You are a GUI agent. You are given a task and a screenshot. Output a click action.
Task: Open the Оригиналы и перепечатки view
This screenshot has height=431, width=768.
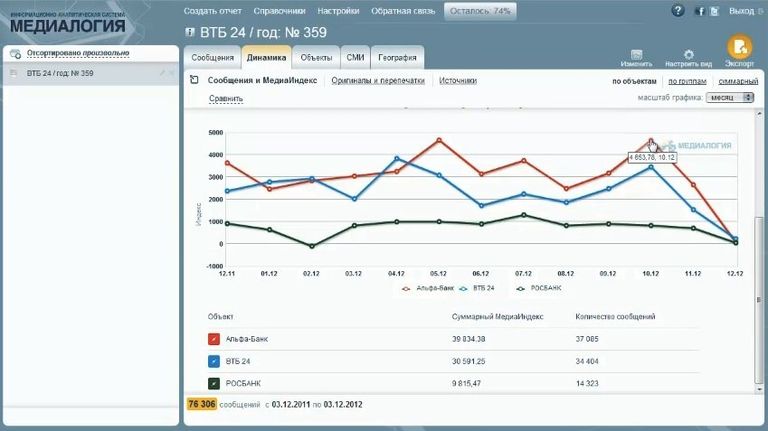tap(378, 80)
